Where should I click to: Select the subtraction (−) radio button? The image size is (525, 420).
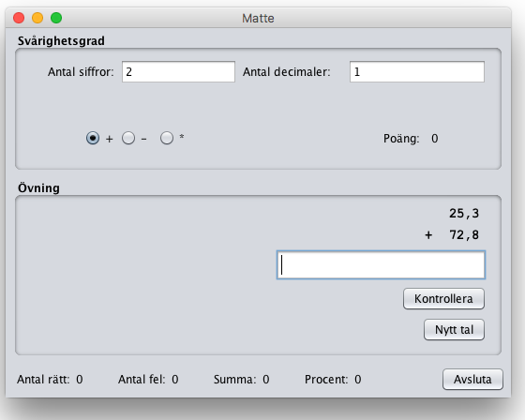(128, 138)
